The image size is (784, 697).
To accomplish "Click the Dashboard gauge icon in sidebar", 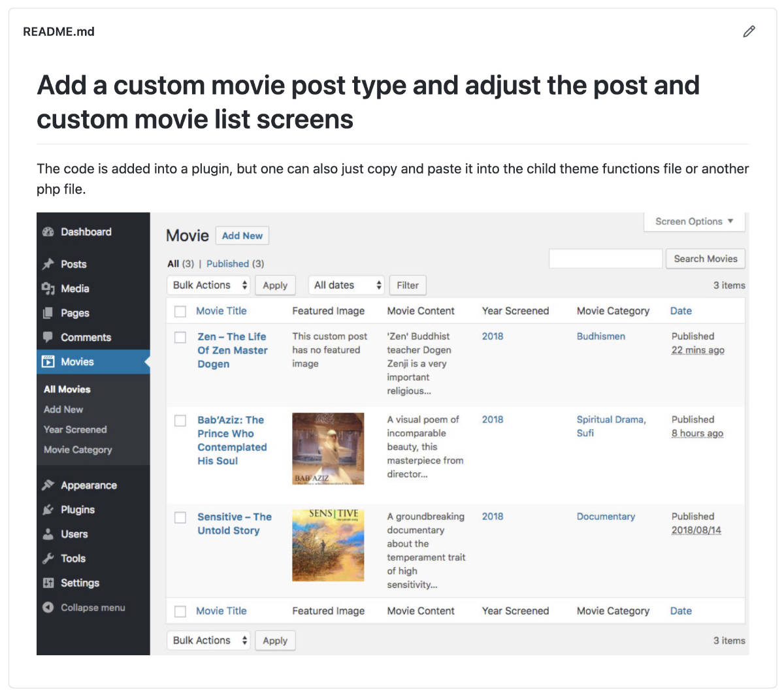I will 48,232.
